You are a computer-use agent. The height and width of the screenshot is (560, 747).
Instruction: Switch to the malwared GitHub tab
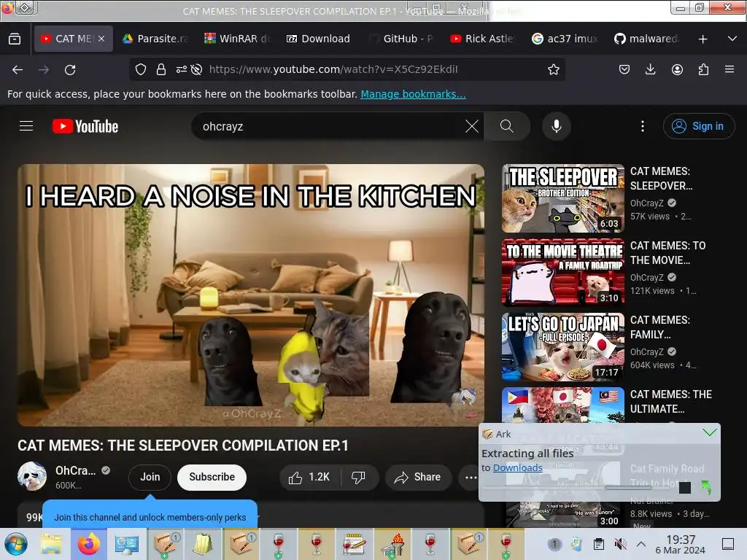[x=646, y=39]
